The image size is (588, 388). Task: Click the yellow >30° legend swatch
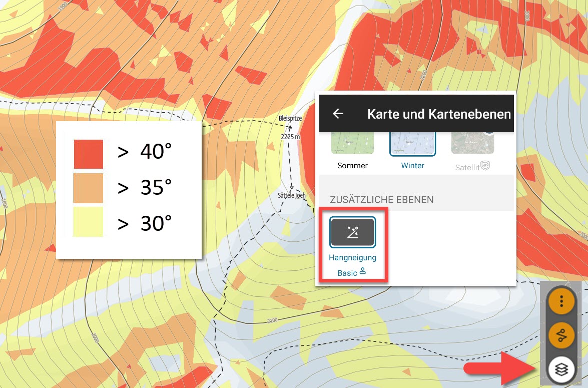pyautogui.click(x=88, y=222)
